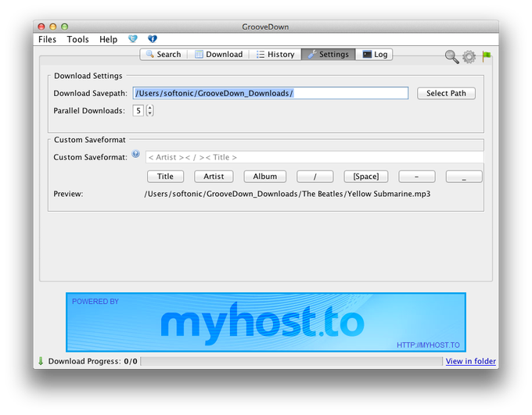Image resolution: width=532 pixels, height=415 pixels.
Task: Click the Select Path button
Action: (x=446, y=93)
